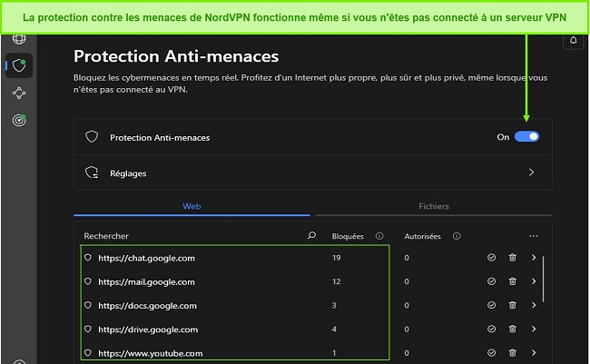Screen dimensions: 590x364
Task: Expand details for drive.google.com row
Action: click(x=534, y=329)
